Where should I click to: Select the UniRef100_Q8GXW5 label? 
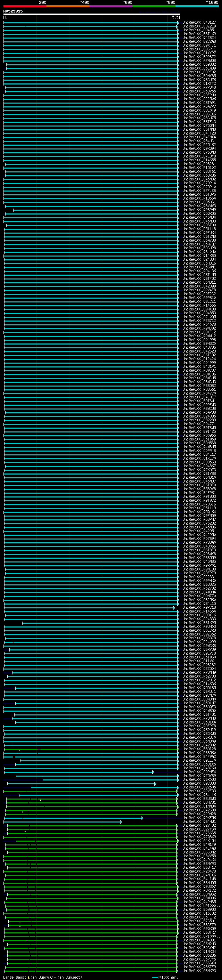[x=199, y=734]
